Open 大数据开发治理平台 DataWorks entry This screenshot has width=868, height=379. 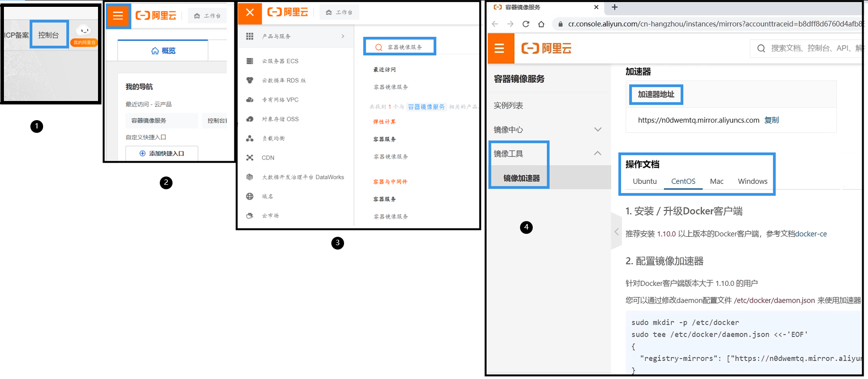point(303,177)
